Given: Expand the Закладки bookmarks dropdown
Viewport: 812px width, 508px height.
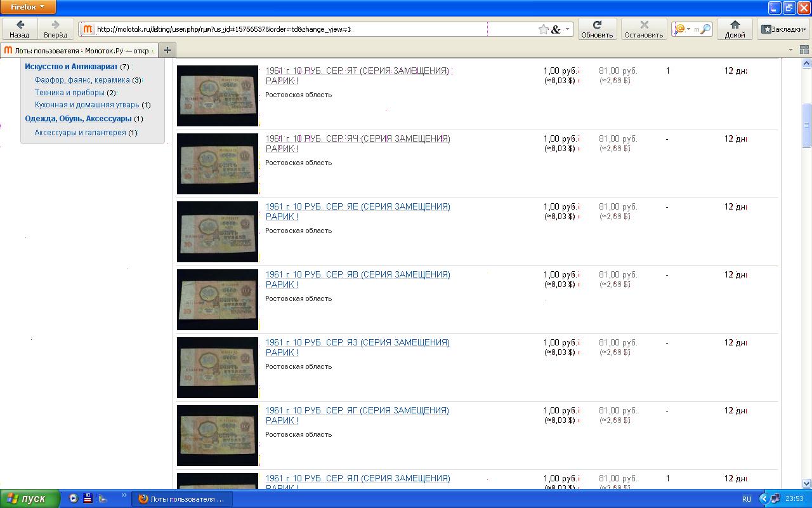Looking at the screenshot, I should (x=783, y=29).
